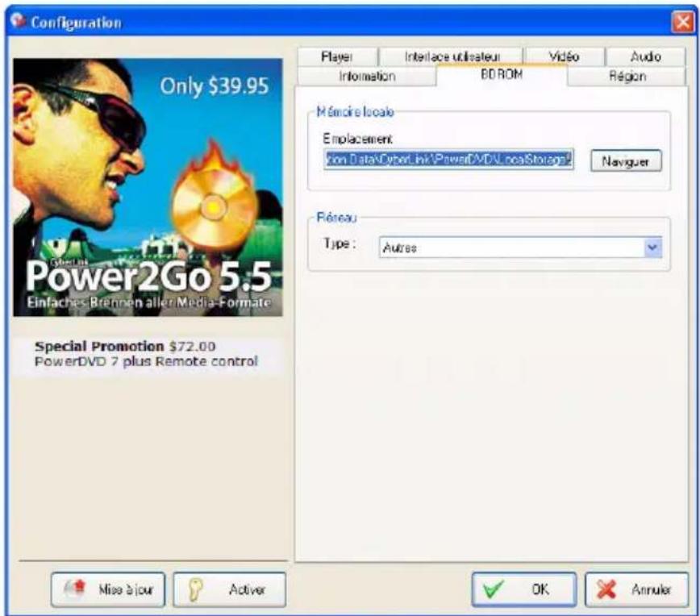Click the Naviguer button
The height and width of the screenshot is (616, 700).
click(626, 160)
